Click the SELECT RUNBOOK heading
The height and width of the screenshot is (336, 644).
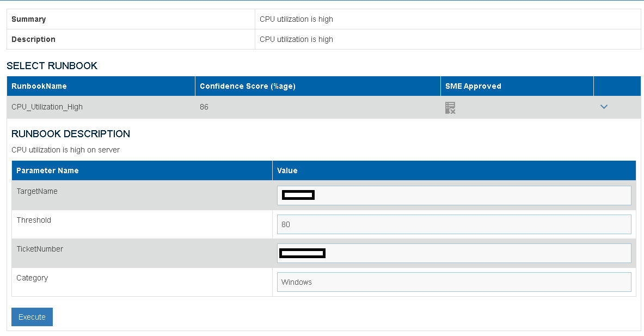tap(52, 66)
